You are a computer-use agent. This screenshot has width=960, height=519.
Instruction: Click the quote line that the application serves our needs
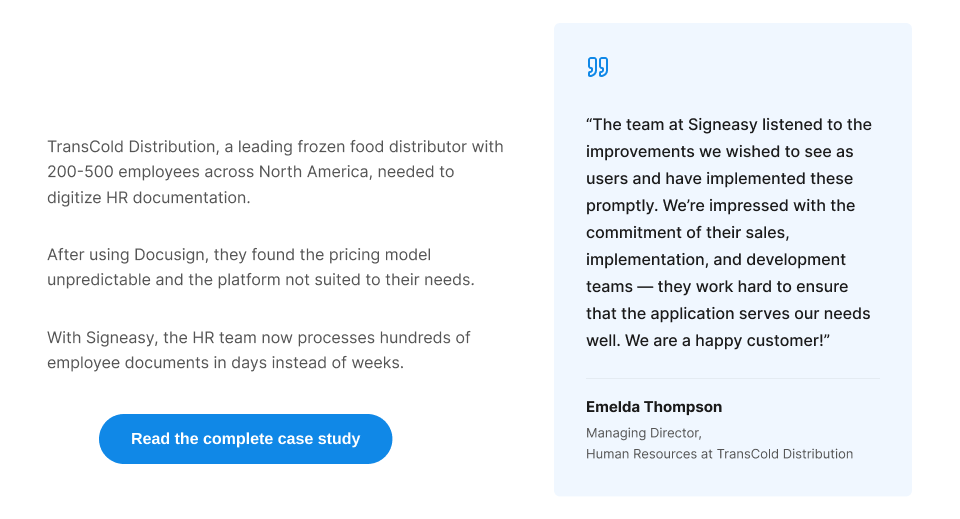pyautogui.click(x=728, y=313)
